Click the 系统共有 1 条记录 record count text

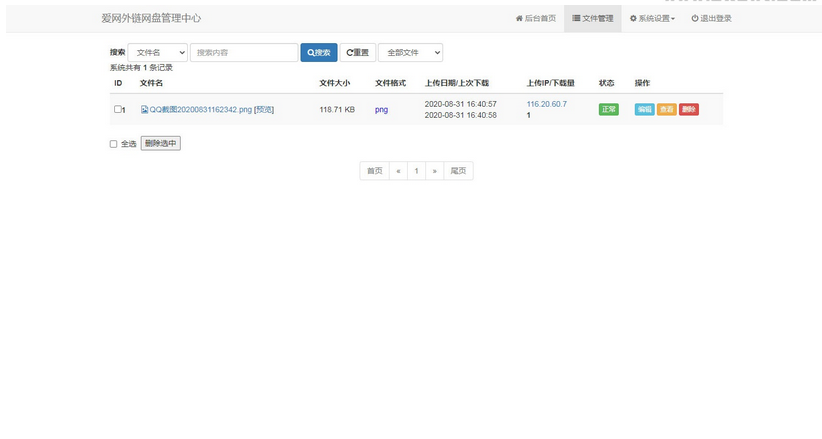coord(141,68)
